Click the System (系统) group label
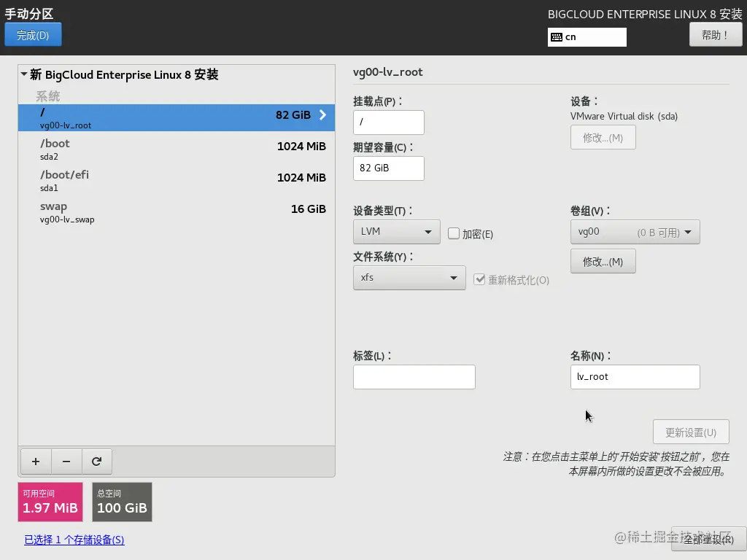The height and width of the screenshot is (560, 747). (47, 96)
